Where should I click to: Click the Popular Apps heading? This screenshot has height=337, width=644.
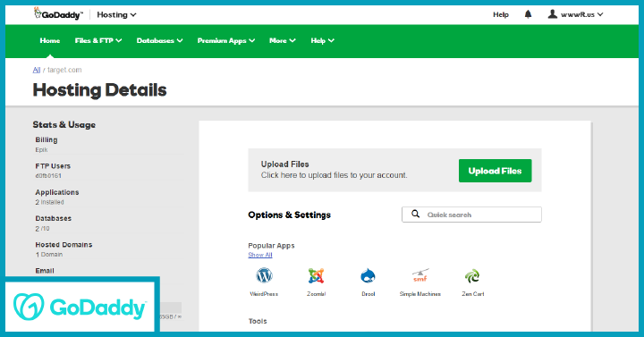click(272, 246)
